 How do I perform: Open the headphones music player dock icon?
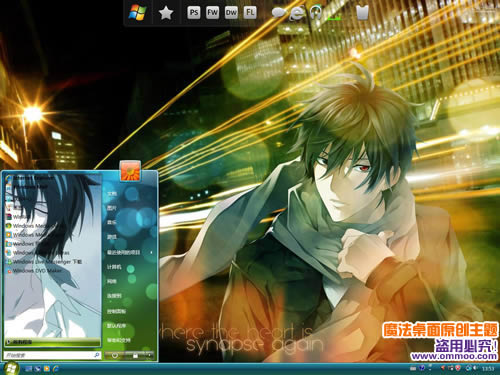(316, 13)
